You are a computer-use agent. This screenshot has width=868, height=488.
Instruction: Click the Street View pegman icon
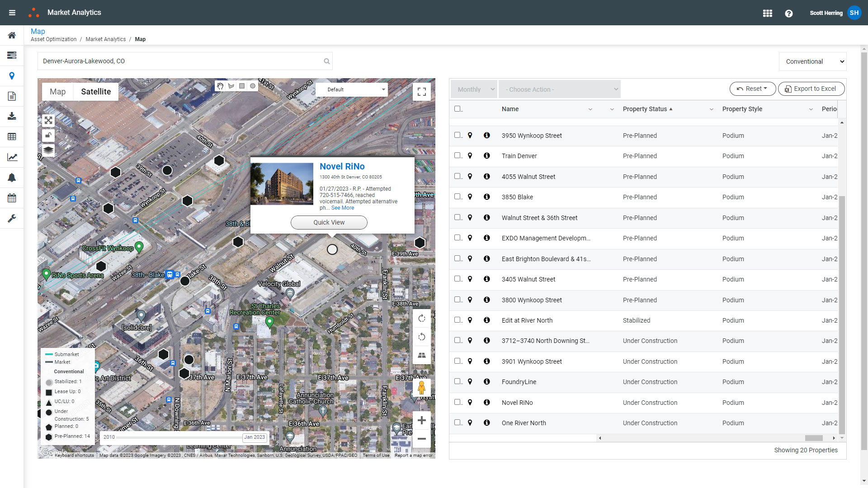421,388
